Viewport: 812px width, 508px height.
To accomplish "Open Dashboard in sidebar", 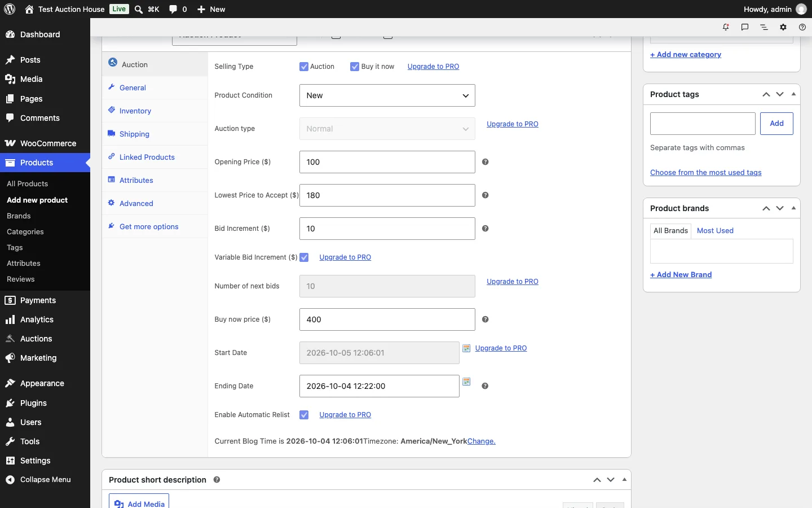I will [x=45, y=34].
